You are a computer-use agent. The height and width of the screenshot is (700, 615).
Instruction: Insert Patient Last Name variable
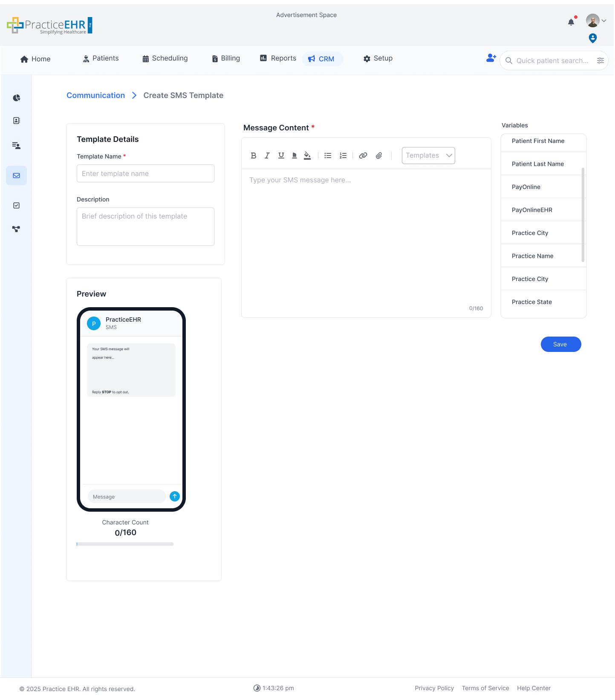coord(543,164)
